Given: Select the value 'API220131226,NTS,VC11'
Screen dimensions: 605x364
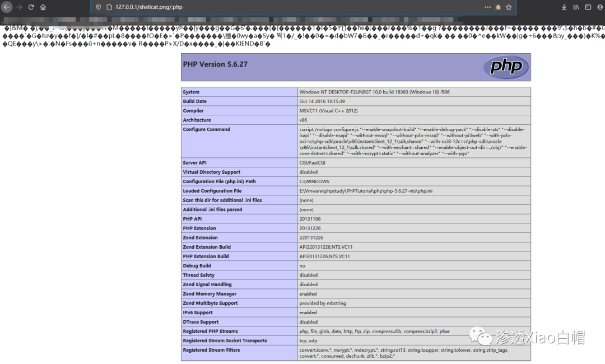Looking at the screenshot, I should (326, 247).
